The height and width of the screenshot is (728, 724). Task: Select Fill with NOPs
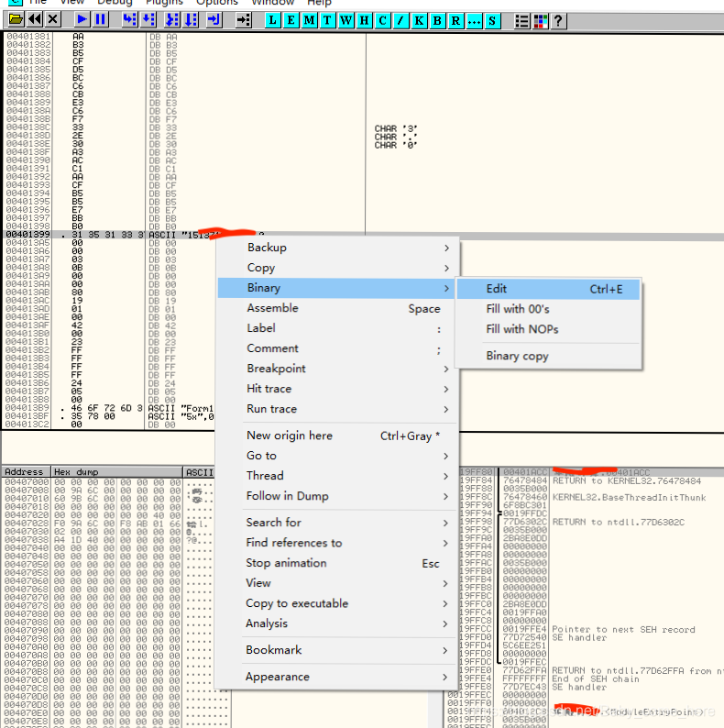tap(548, 329)
